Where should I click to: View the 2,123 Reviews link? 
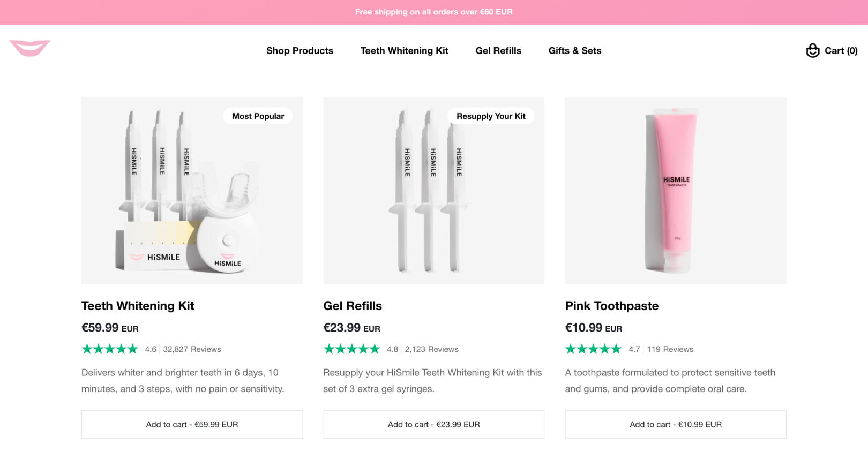click(431, 349)
